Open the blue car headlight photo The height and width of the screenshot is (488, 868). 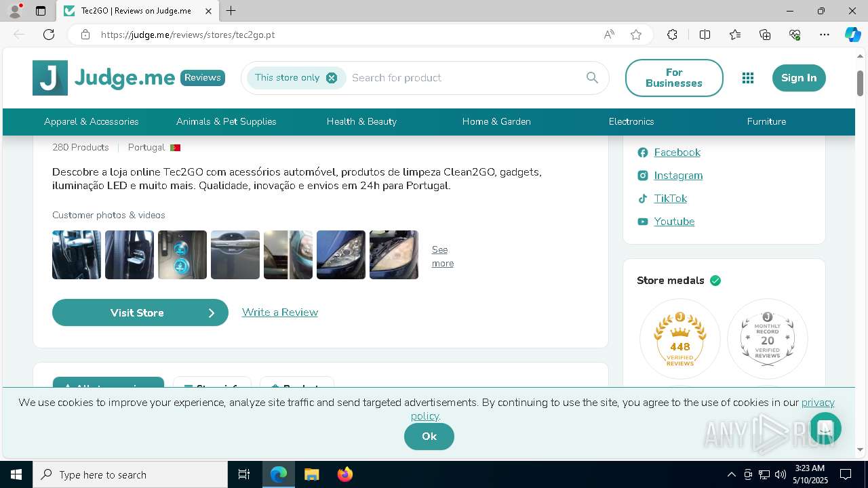(341, 255)
